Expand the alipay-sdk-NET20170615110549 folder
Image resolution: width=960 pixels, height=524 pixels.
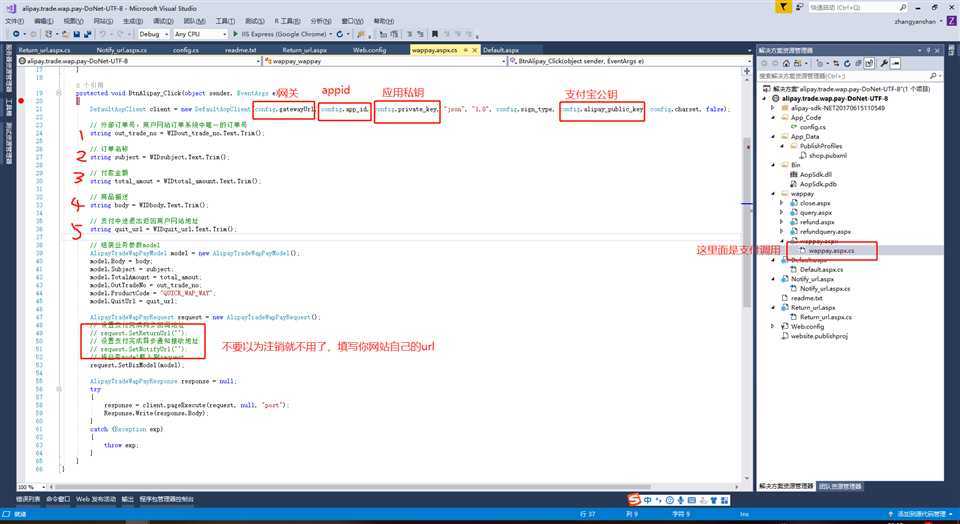pos(773,108)
